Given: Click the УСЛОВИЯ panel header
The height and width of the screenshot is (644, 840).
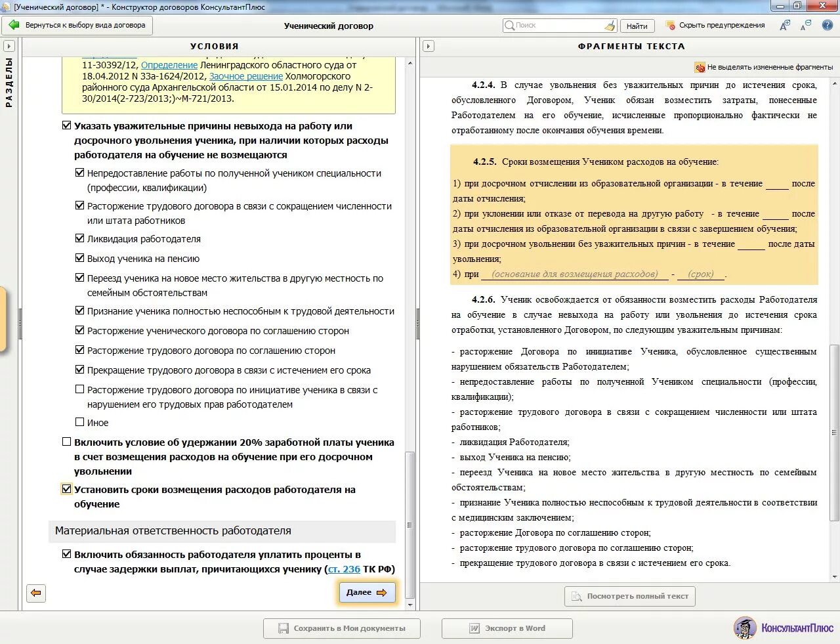Looking at the screenshot, I should tap(215, 47).
